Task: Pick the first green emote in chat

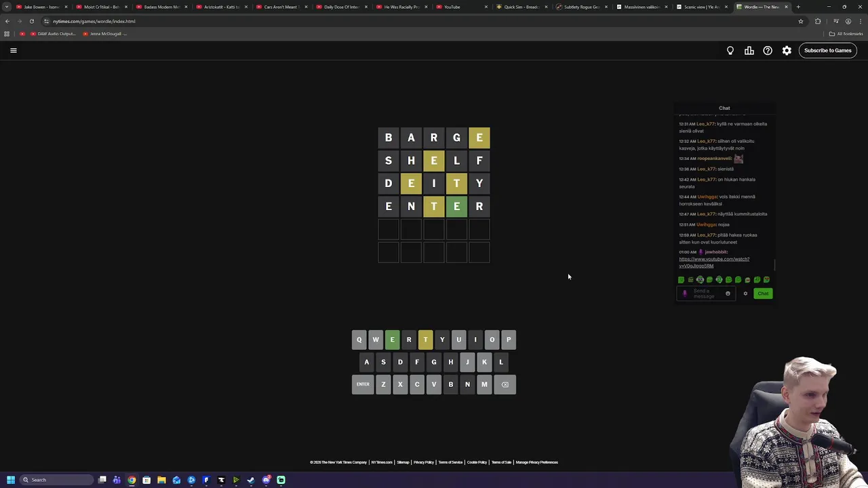Action: [x=682, y=279]
